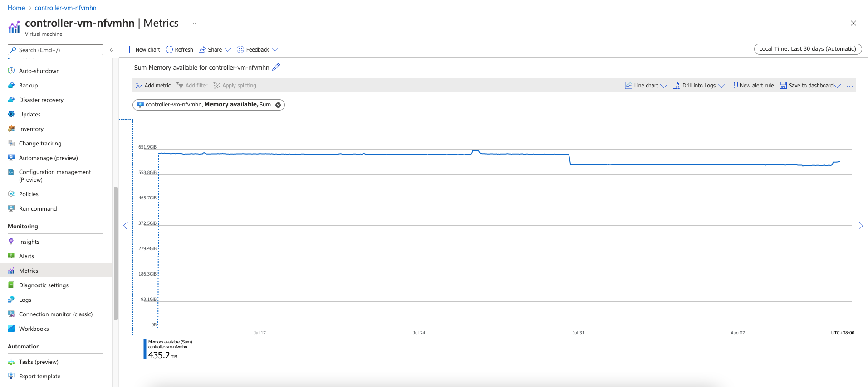
Task: Click the 651.9GiB y-axis label
Action: pos(147,147)
